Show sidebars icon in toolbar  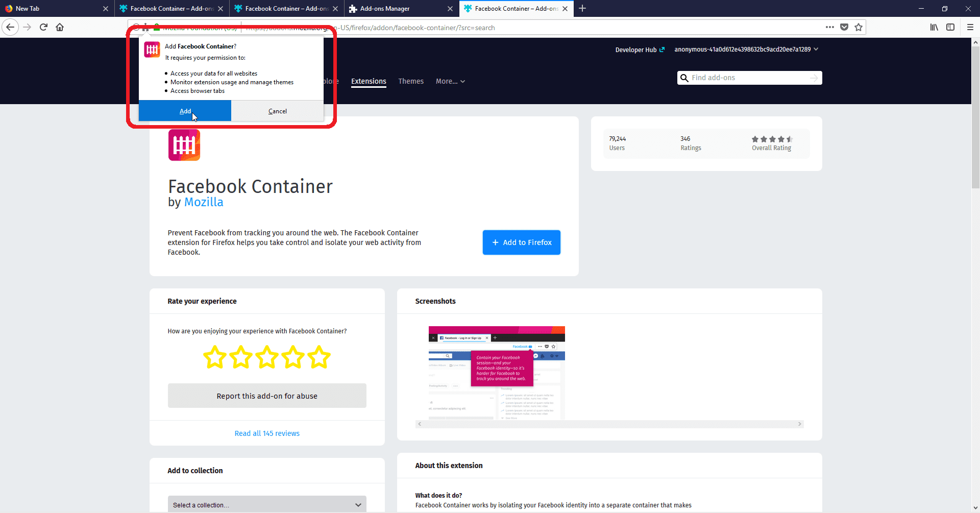[950, 27]
